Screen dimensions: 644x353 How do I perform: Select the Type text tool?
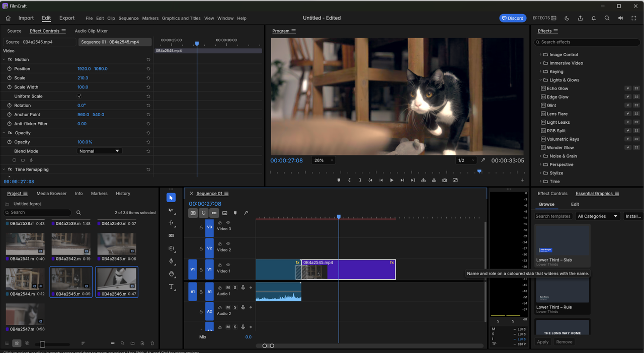[171, 287]
